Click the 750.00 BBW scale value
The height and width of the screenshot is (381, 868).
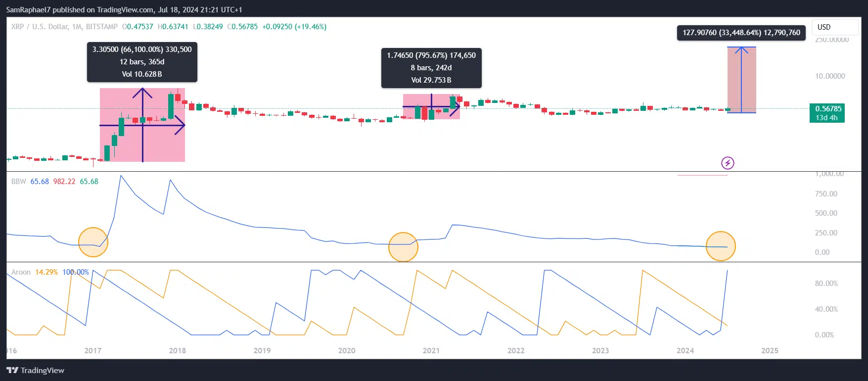point(826,194)
